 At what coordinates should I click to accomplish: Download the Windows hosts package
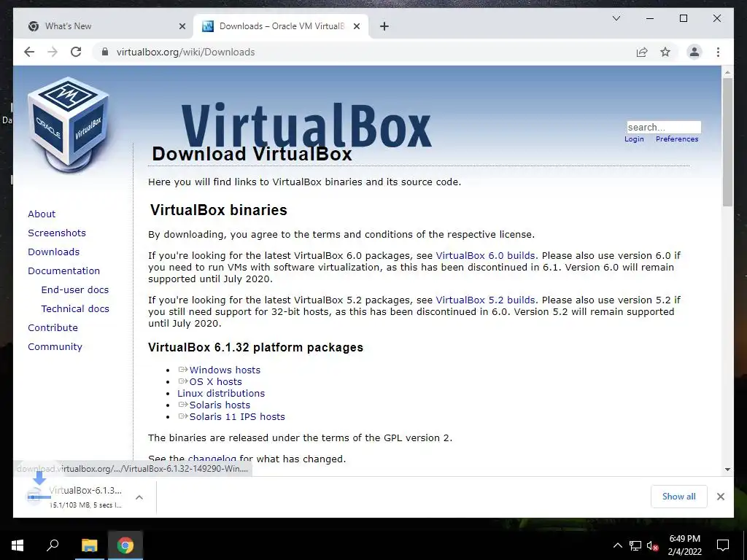(225, 370)
